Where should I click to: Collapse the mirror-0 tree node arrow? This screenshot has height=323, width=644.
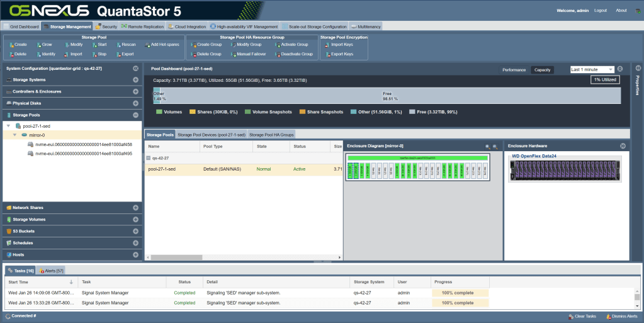[x=14, y=135]
